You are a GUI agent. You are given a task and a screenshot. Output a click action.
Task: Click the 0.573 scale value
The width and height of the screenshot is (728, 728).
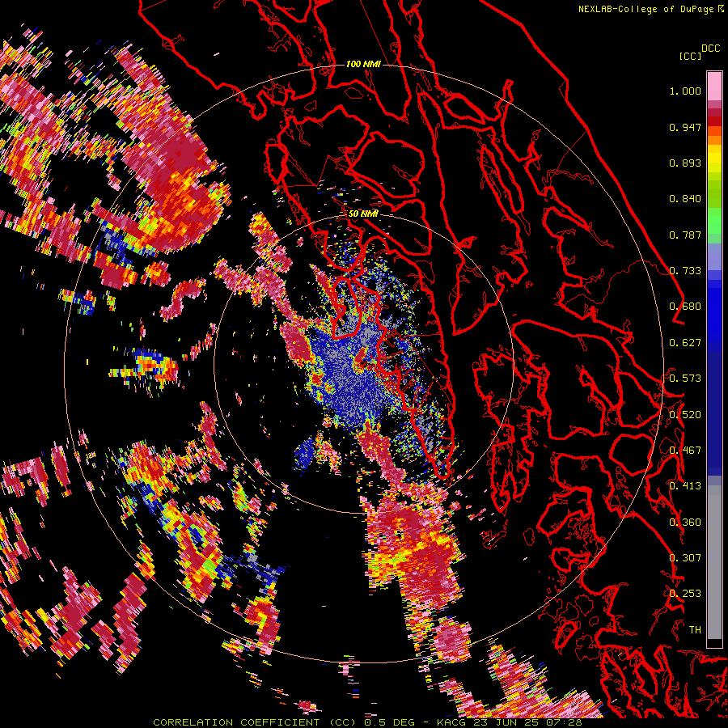click(685, 379)
